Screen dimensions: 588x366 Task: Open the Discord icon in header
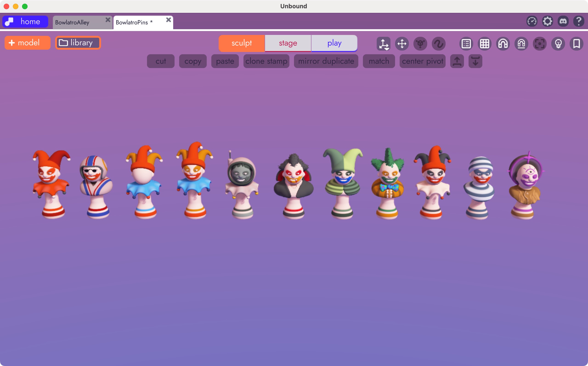point(563,21)
